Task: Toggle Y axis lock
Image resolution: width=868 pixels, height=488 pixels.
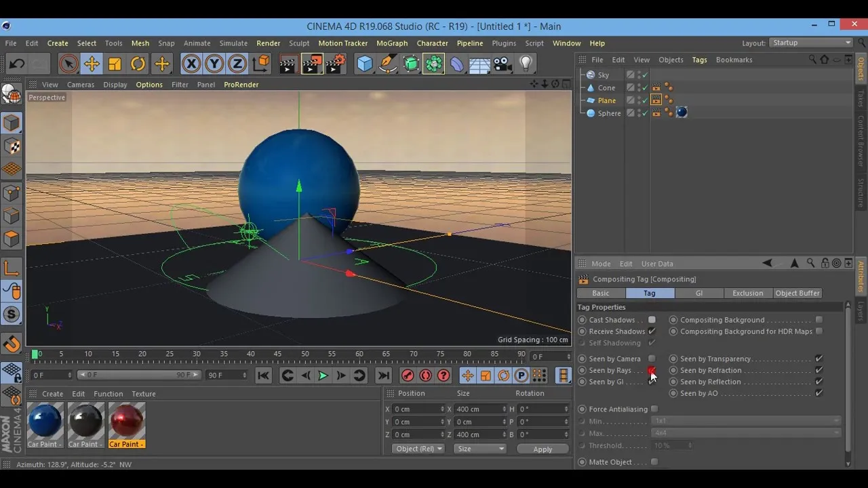Action: tap(214, 64)
